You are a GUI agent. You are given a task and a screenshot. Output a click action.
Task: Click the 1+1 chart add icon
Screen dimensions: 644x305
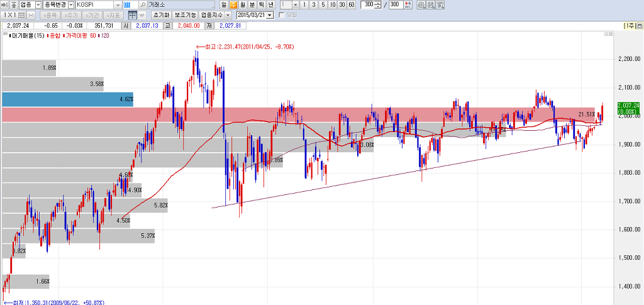click(x=31, y=15)
